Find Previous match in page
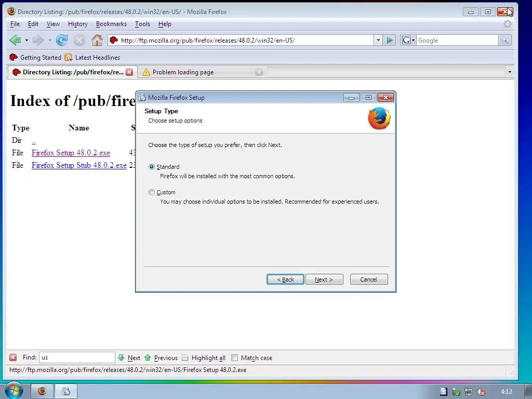The image size is (532, 399). (x=161, y=357)
